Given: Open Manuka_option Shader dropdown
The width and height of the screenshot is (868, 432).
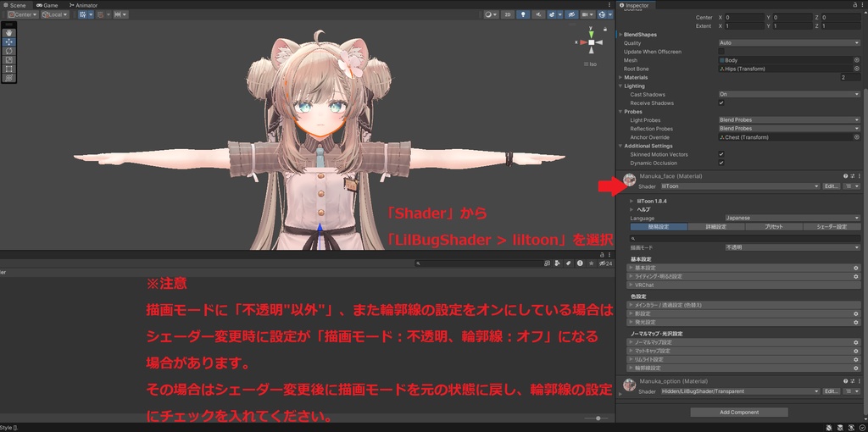Looking at the screenshot, I should 740,391.
